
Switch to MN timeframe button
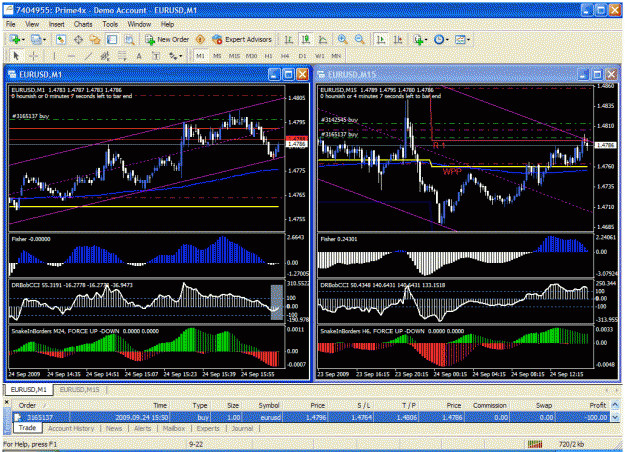point(336,56)
